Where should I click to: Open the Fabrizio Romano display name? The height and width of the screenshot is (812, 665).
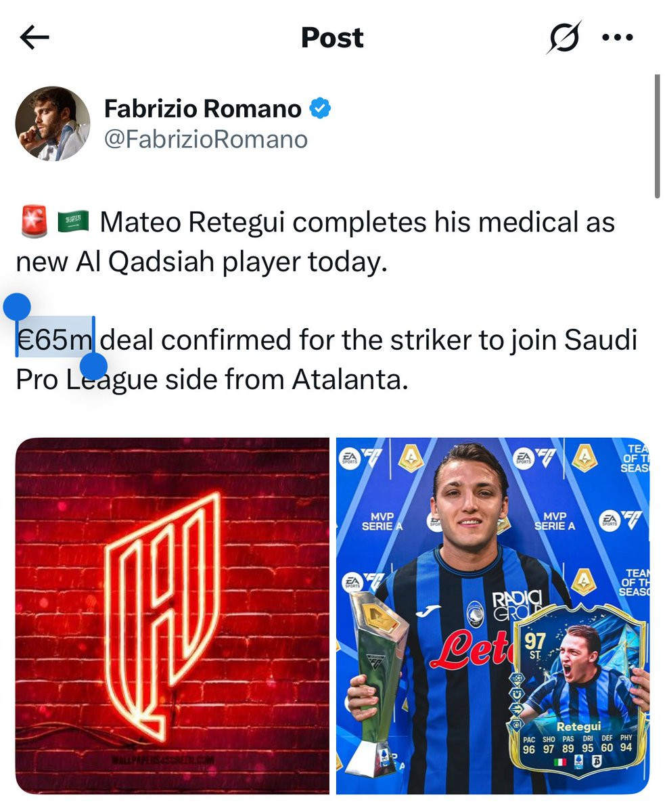pos(203,108)
